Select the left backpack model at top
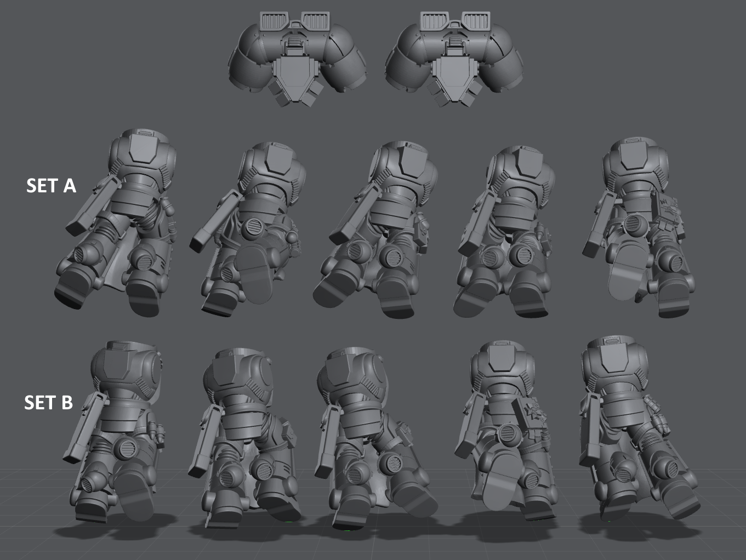The height and width of the screenshot is (560, 746). (298, 59)
